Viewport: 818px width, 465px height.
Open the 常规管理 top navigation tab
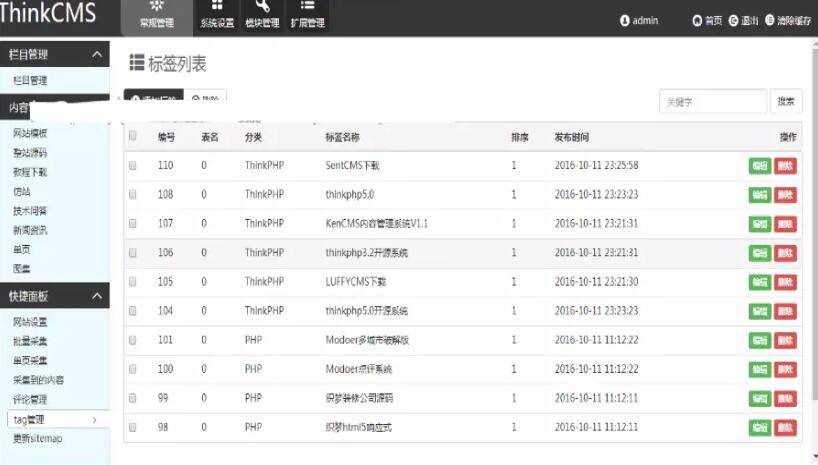coord(157,17)
